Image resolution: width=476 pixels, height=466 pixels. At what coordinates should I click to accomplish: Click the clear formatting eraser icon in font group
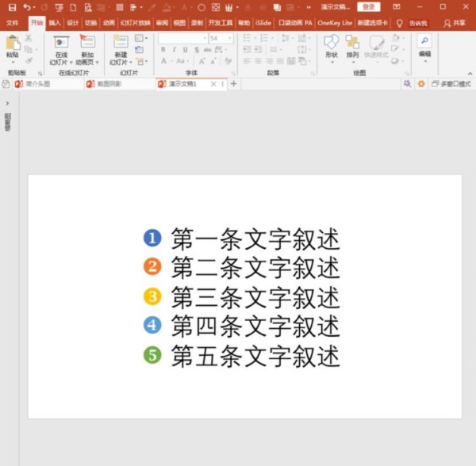(228, 61)
